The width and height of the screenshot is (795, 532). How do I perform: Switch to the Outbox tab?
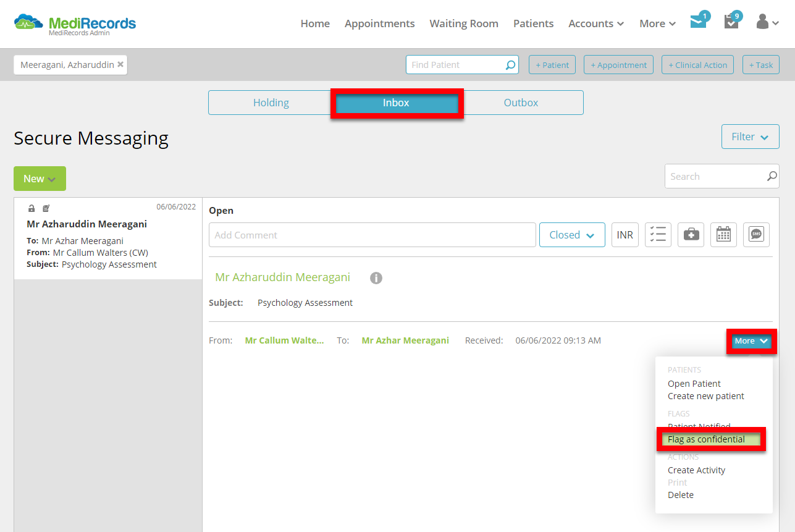click(x=521, y=103)
